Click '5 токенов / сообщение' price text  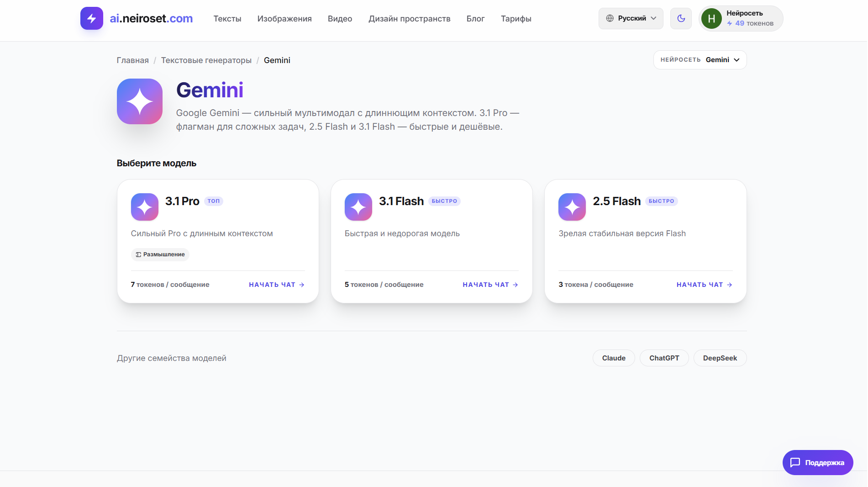tap(384, 285)
